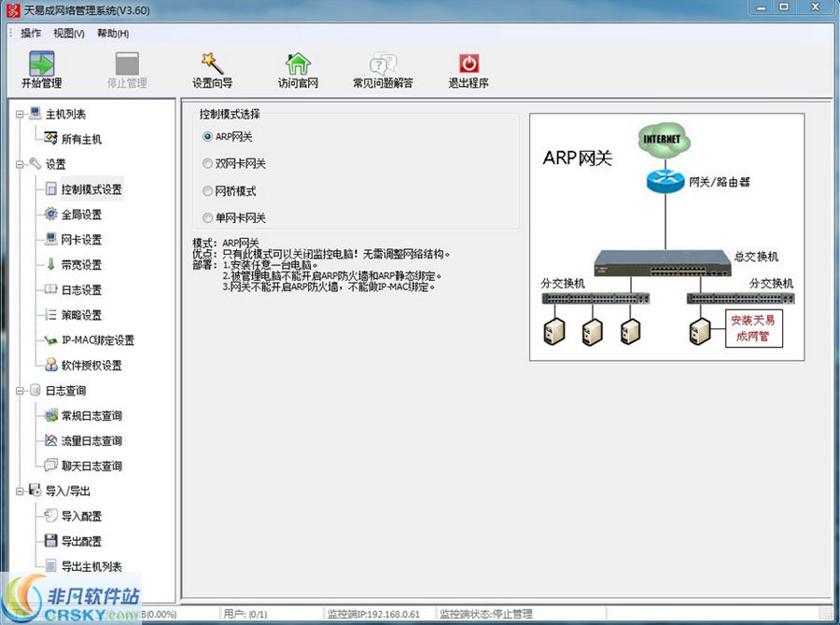Click the 访问官网 home icon
The image size is (840, 625).
pos(298,63)
